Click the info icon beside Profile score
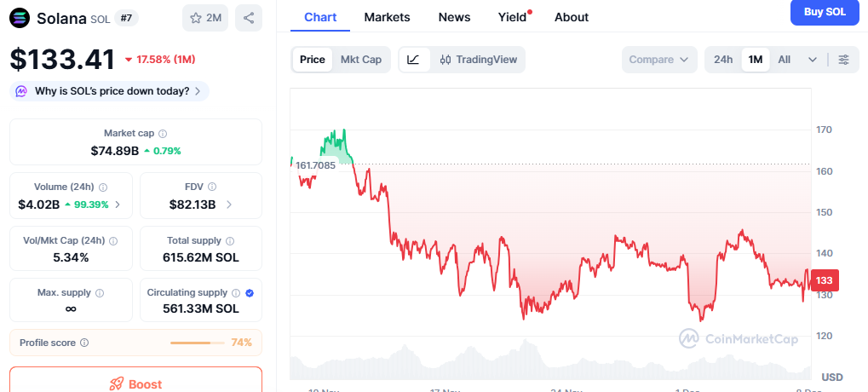 click(x=84, y=343)
